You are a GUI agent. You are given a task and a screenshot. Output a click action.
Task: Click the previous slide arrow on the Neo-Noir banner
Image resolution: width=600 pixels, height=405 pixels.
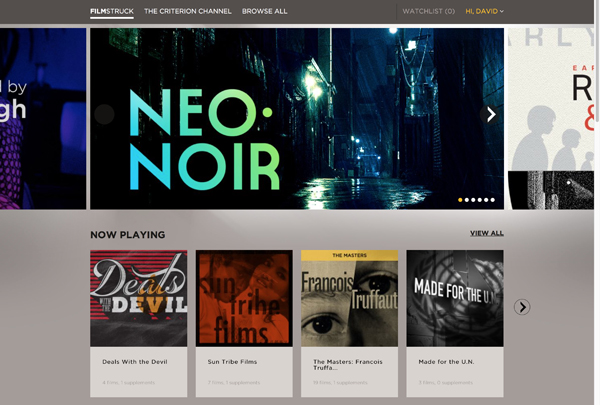[104, 115]
